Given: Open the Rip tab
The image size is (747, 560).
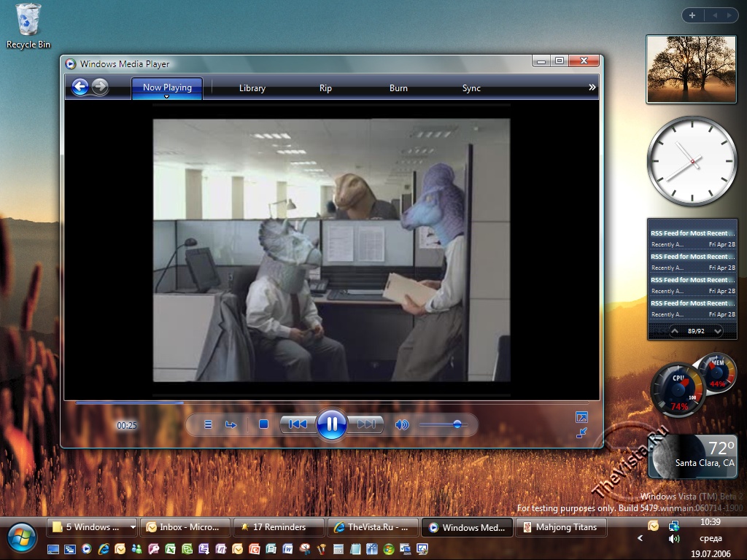Looking at the screenshot, I should [325, 88].
